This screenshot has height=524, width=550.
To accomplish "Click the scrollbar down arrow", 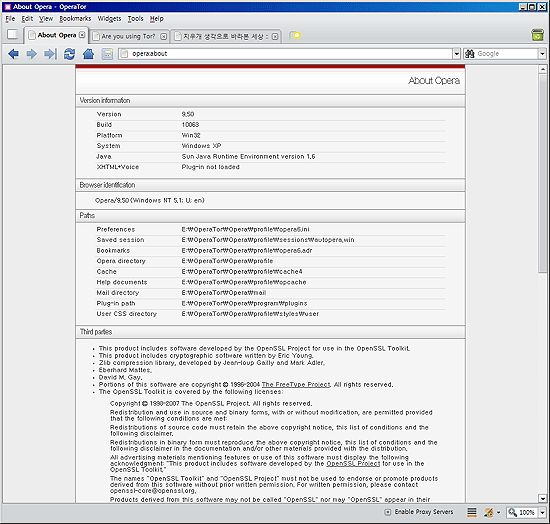I will 543,498.
